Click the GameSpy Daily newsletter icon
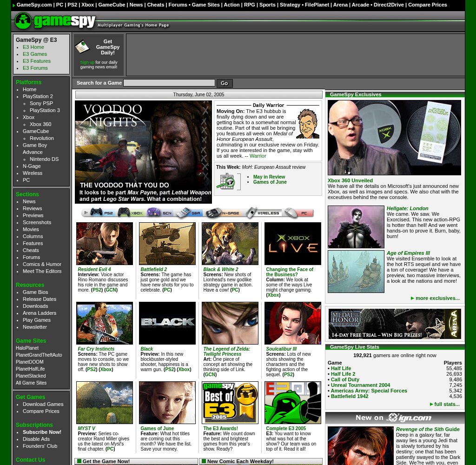Viewport: 476px width, 465px height. coord(82,47)
